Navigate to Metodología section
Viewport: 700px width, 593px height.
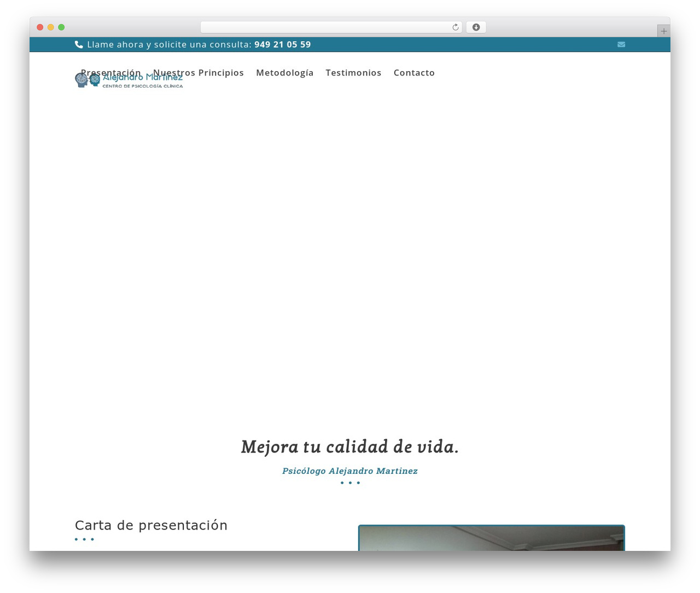pos(285,73)
